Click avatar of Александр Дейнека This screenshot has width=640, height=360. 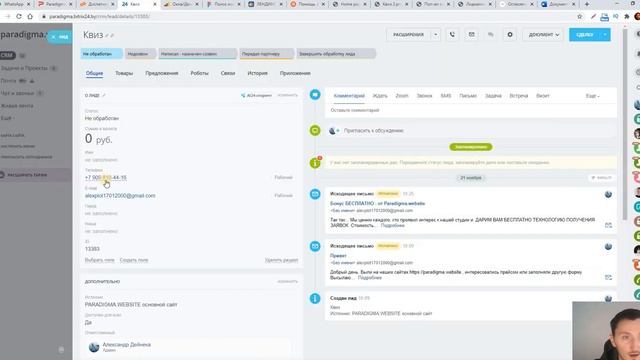[94, 347]
